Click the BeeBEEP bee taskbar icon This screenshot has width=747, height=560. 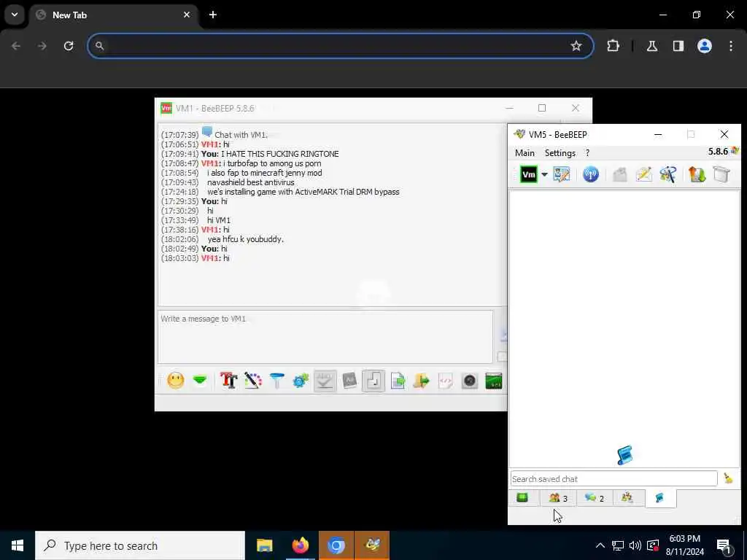(x=372, y=545)
